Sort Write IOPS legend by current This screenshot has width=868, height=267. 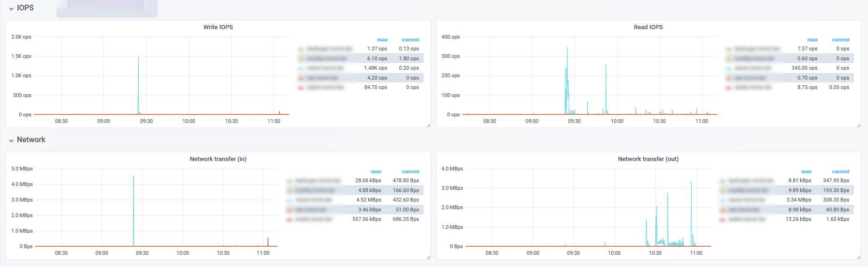pyautogui.click(x=410, y=40)
